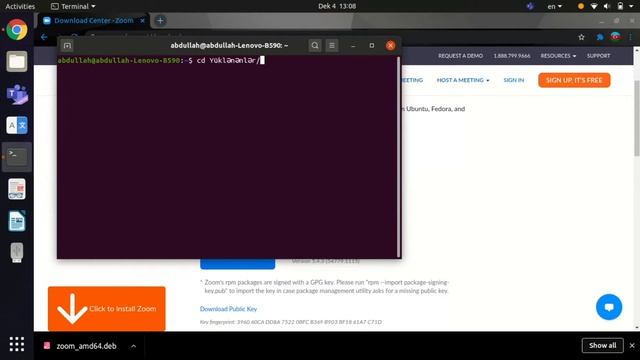640x360 pixels.
Task: Open the Chrome profile avatar
Action: (616, 37)
